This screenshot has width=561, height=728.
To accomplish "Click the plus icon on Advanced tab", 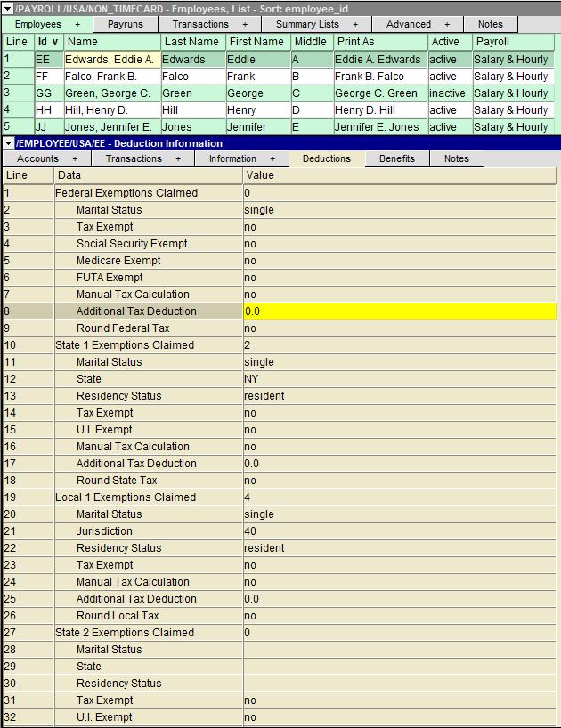I will pos(447,25).
